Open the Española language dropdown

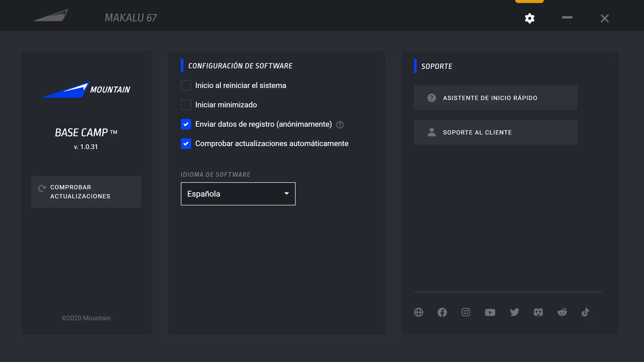point(238,194)
